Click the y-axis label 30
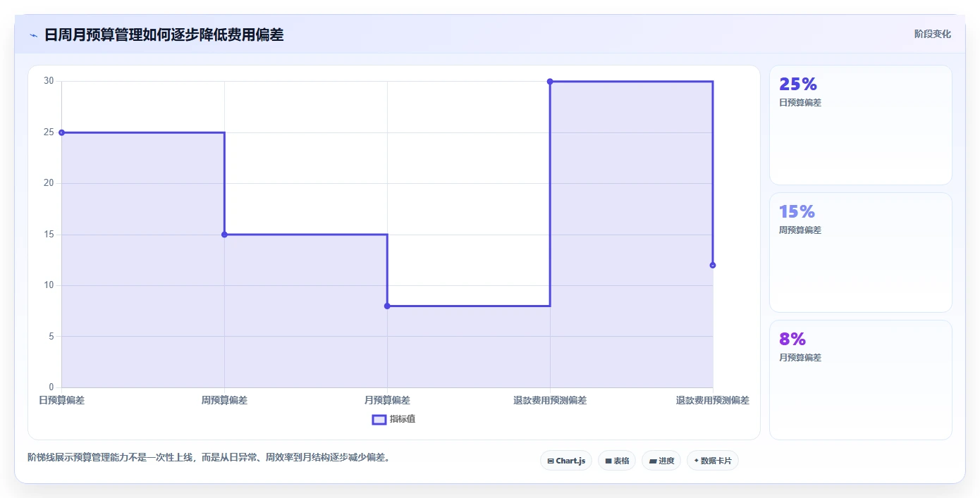Viewport: 980px width, 498px height. [x=49, y=81]
